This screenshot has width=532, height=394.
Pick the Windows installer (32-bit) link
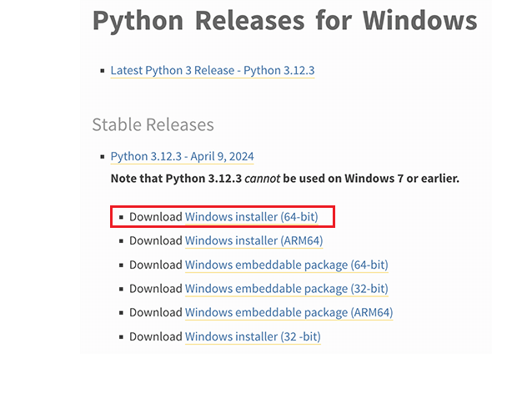253,336
